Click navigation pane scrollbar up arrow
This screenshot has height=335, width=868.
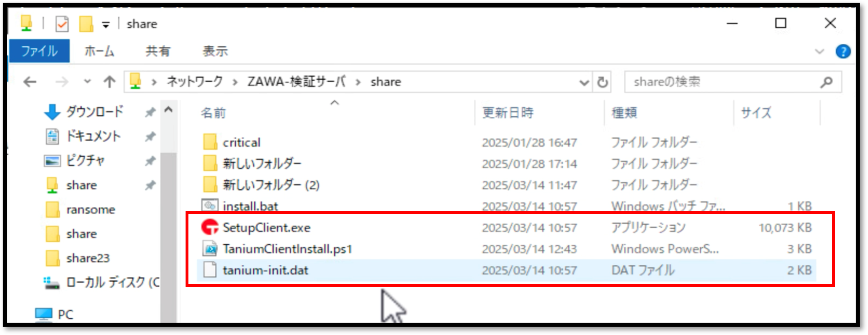coord(168,109)
